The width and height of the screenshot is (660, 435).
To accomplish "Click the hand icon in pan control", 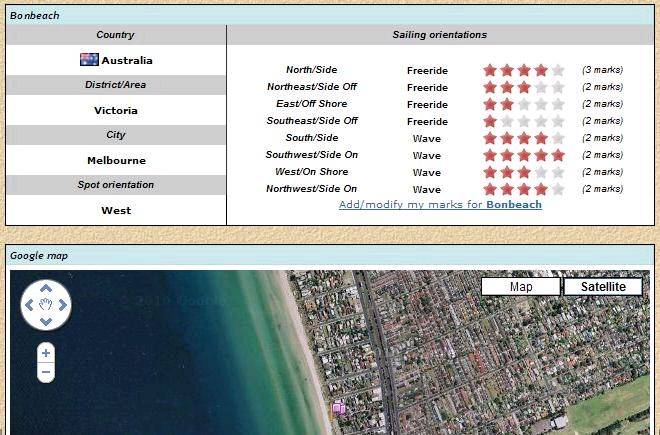I will 46,305.
